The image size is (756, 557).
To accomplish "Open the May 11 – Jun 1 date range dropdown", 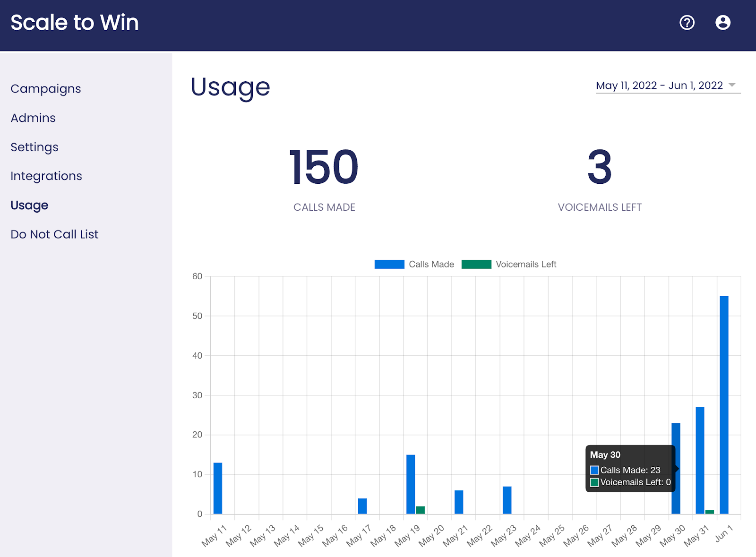I will tap(668, 86).
